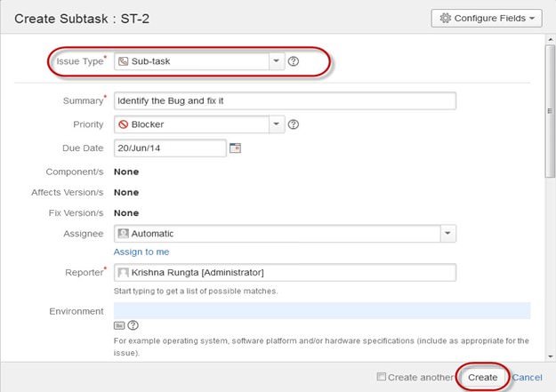
Task: Click the Sub-task icon in Issue Type field
Action: pyautogui.click(x=123, y=61)
